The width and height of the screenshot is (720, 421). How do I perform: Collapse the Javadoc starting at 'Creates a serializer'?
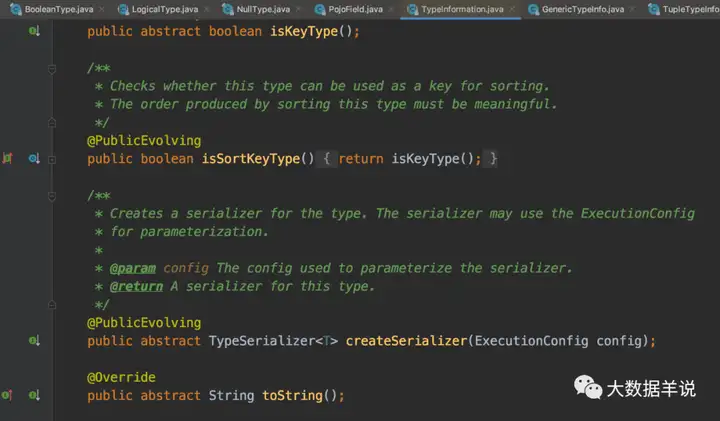click(x=52, y=196)
